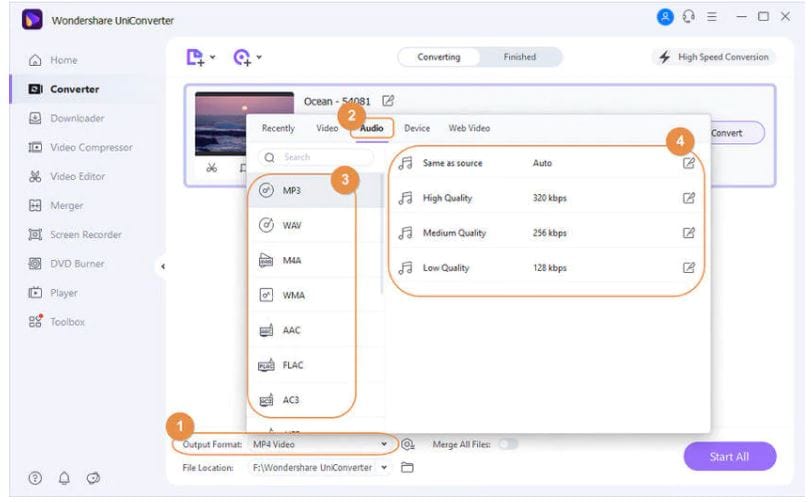This screenshot has width=811, height=502.
Task: Open the user account profile icon
Action: point(665,17)
